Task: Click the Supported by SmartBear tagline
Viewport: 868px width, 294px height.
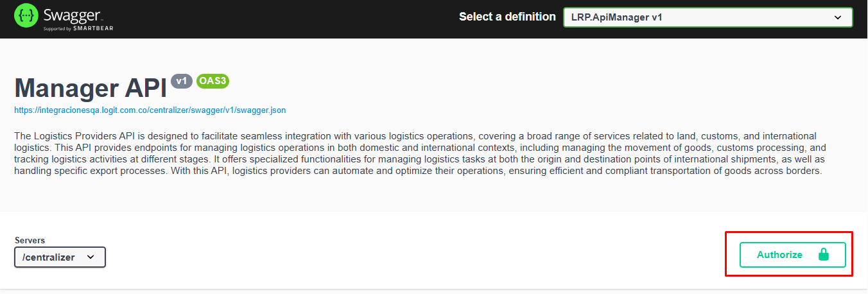Action: [78, 29]
